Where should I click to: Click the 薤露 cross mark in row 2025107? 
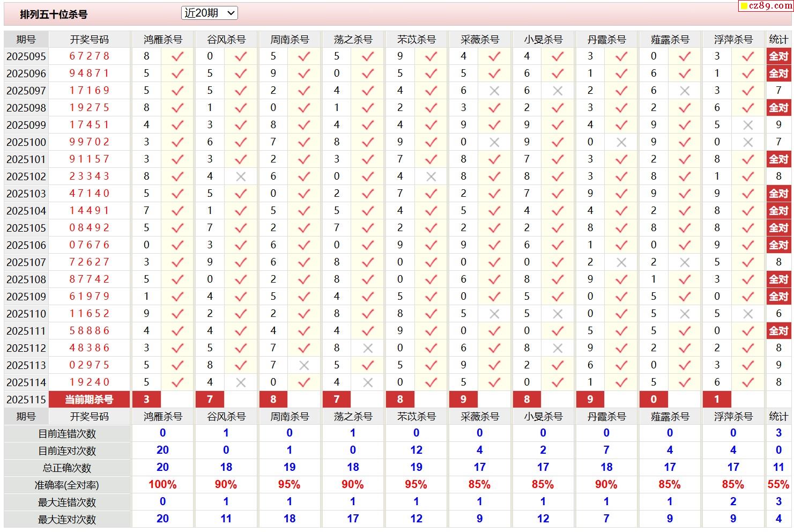[685, 262]
